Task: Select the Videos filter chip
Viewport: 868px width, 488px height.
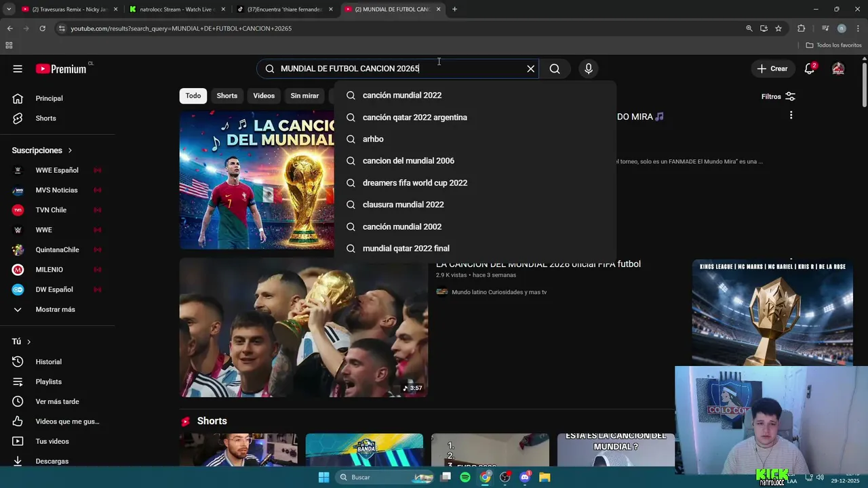Action: point(264,96)
